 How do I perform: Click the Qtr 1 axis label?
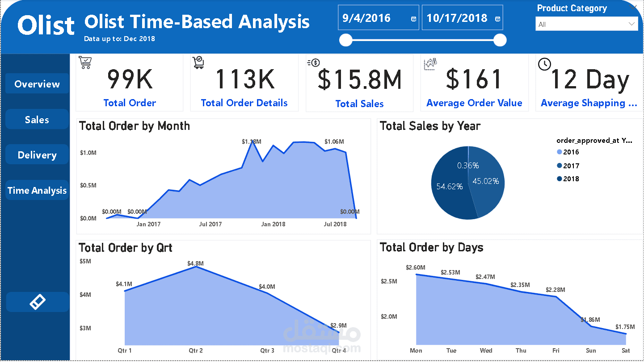tap(125, 351)
